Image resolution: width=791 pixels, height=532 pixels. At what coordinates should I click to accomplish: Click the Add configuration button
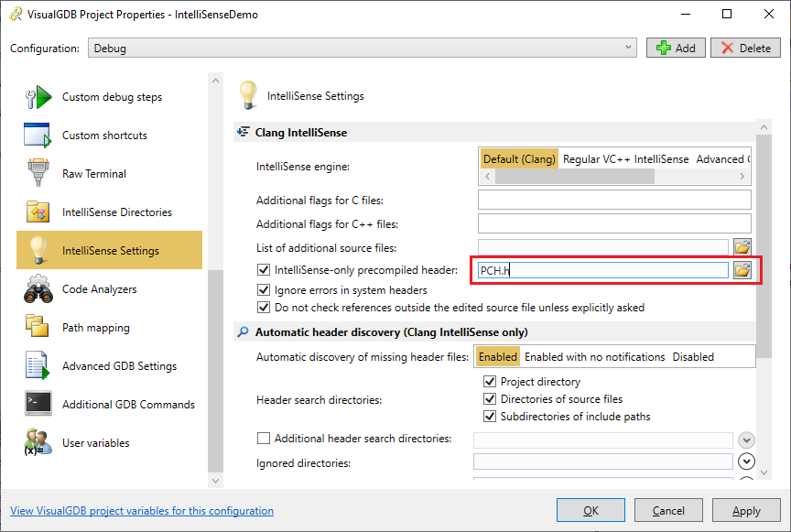[676, 48]
